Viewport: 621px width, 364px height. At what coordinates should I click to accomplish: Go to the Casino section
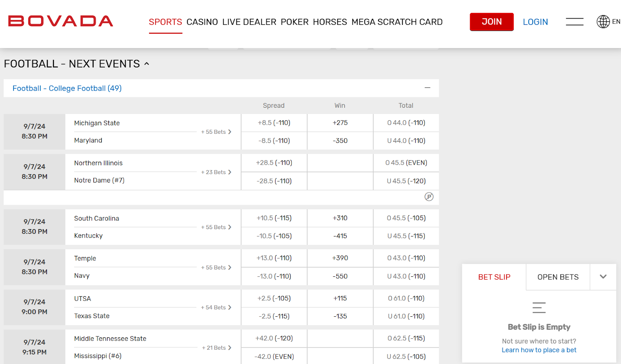click(202, 22)
